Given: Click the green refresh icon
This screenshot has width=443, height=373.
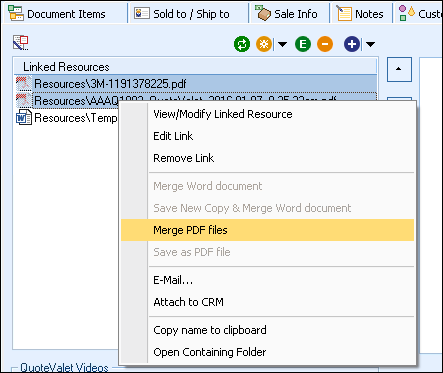Looking at the screenshot, I should (242, 44).
